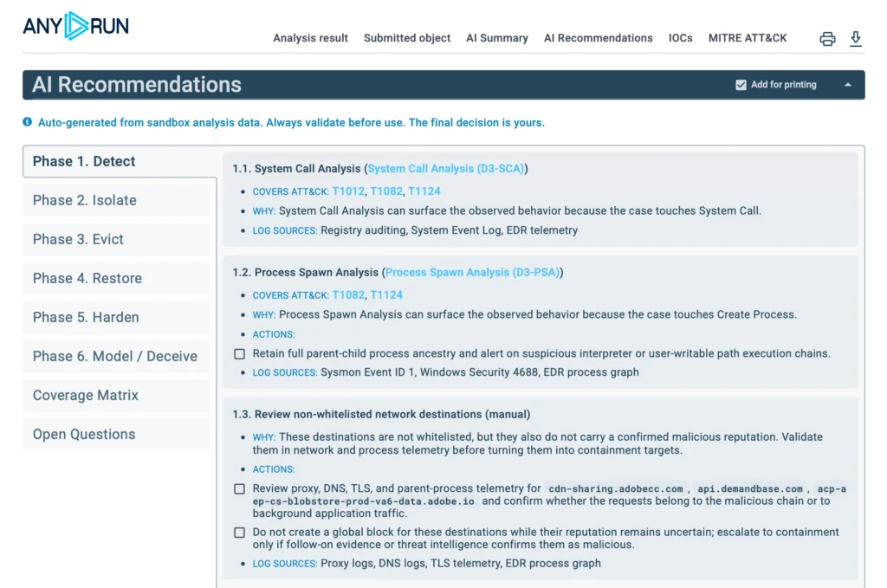The width and height of the screenshot is (887, 588).
Task: Check the Review proxy, DNS, TLS telemetry action
Action: coord(240,489)
